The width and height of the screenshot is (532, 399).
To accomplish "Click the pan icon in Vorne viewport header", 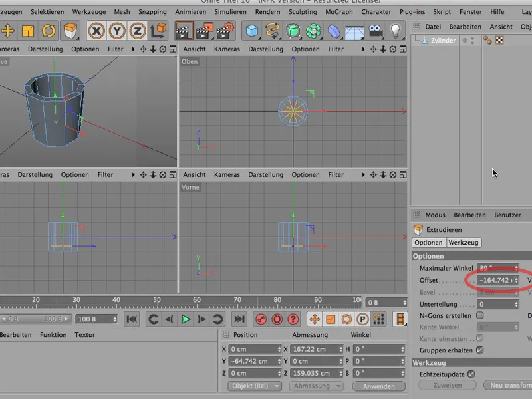I will click(373, 175).
